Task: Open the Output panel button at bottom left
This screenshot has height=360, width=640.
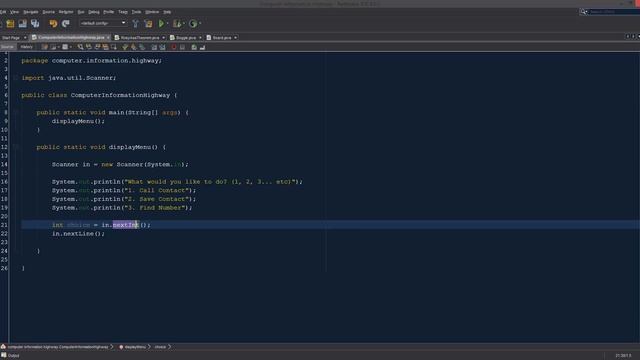Action: [x=11, y=356]
